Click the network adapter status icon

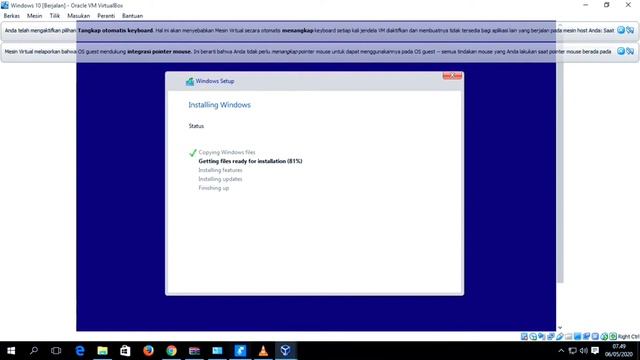coord(551,337)
